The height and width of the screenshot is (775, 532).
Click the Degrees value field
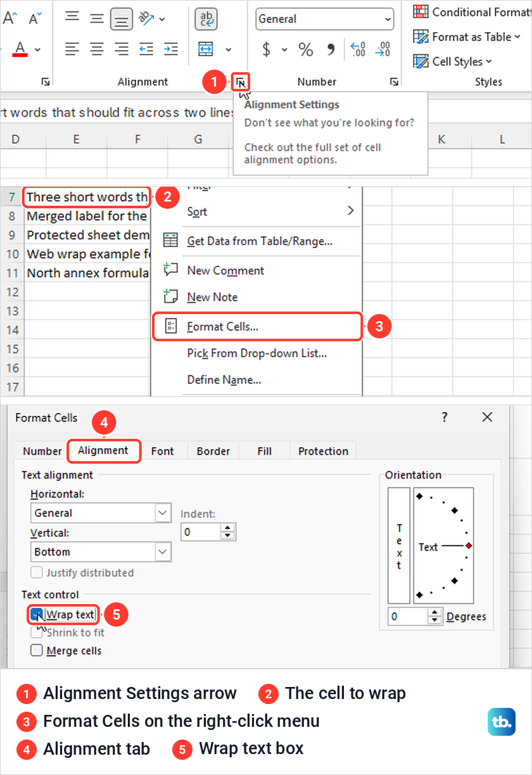[x=409, y=616]
